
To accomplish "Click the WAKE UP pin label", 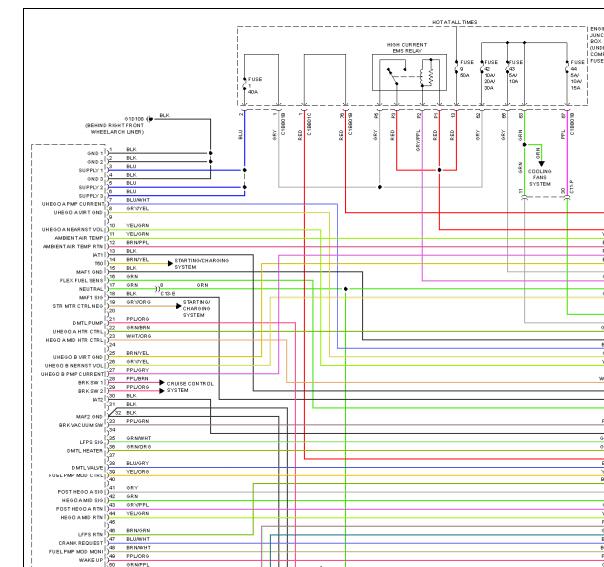I will (x=91, y=560).
